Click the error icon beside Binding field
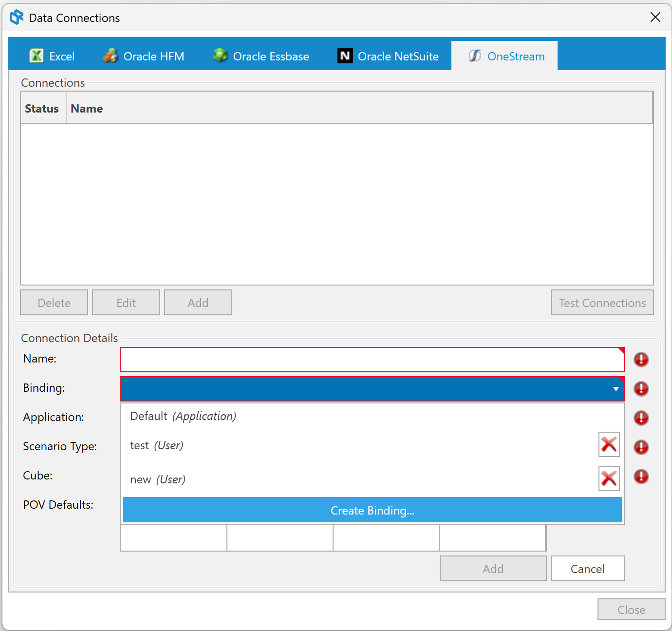 click(x=641, y=389)
